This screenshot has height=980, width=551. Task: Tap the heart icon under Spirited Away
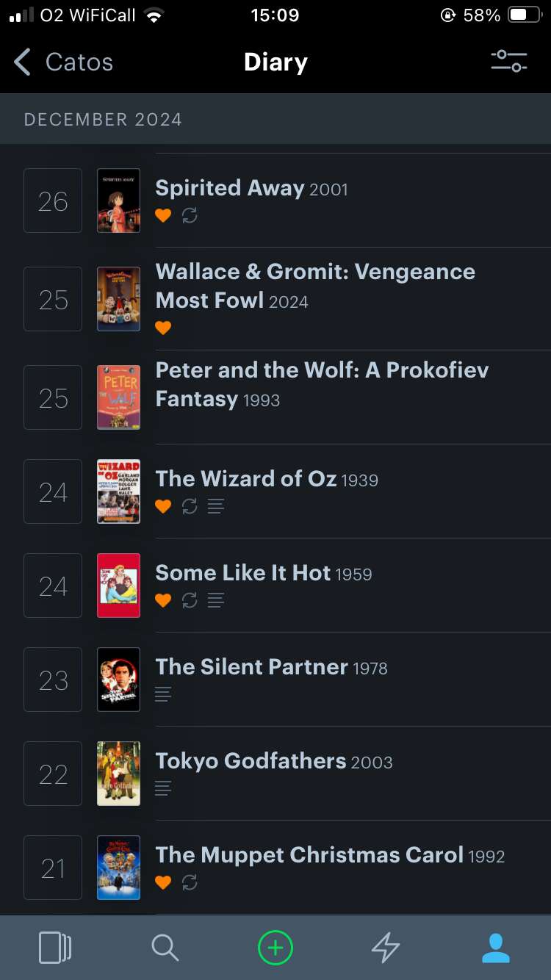163,216
